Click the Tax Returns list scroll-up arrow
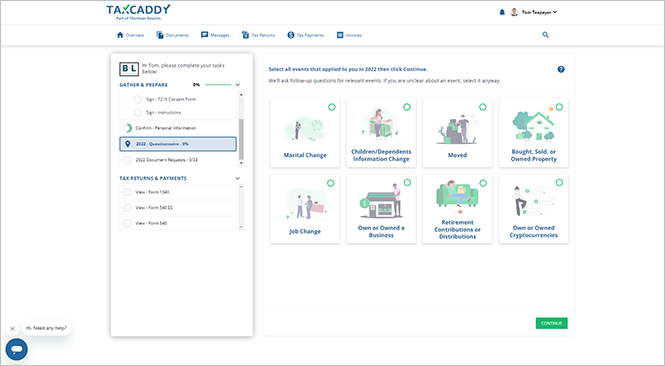The image size is (665, 366). tap(241, 187)
